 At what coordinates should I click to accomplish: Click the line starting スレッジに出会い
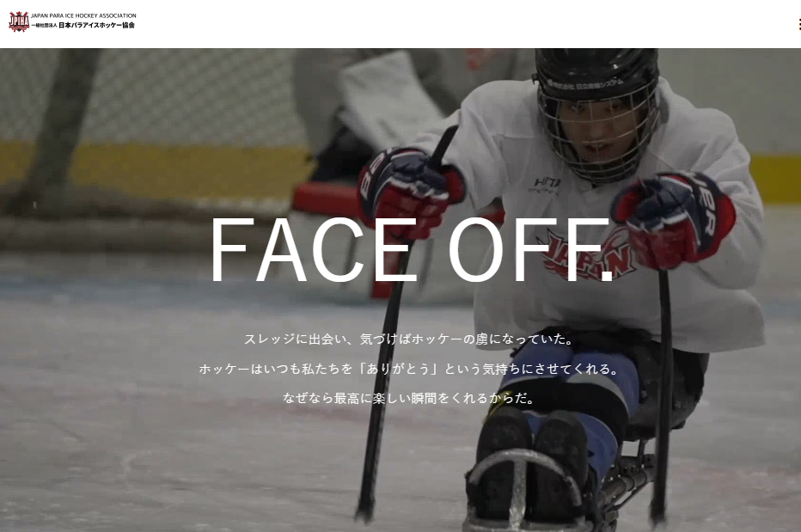point(410,339)
